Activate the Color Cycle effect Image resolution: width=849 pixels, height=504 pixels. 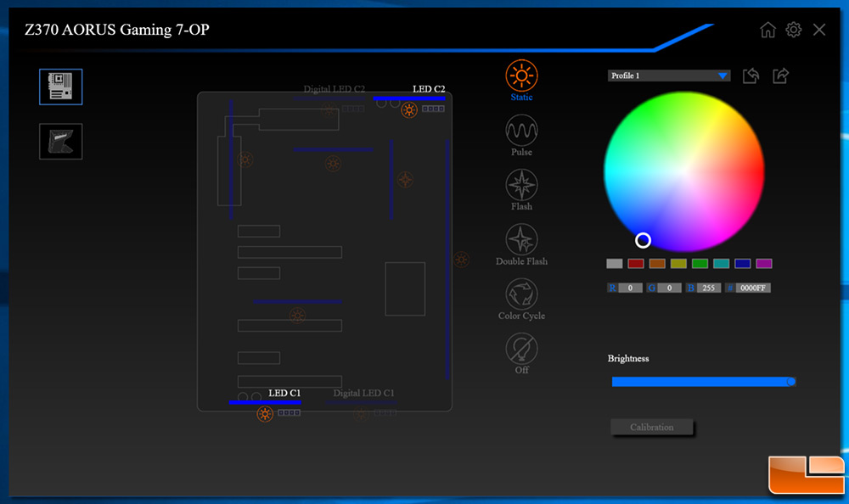(521, 294)
